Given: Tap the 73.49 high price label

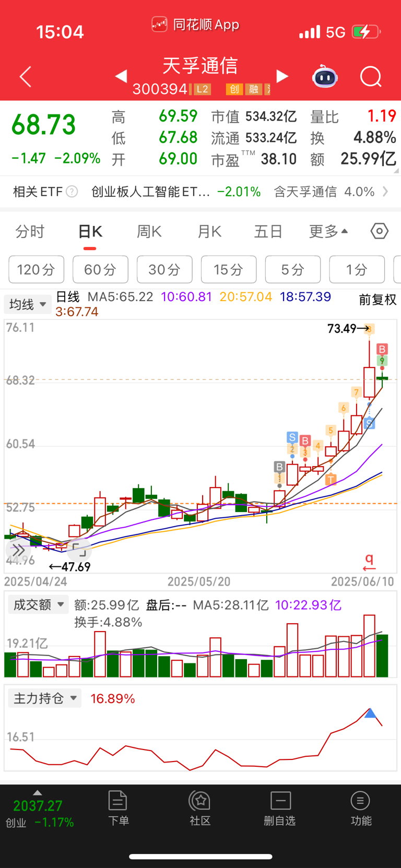Looking at the screenshot, I should 341,328.
